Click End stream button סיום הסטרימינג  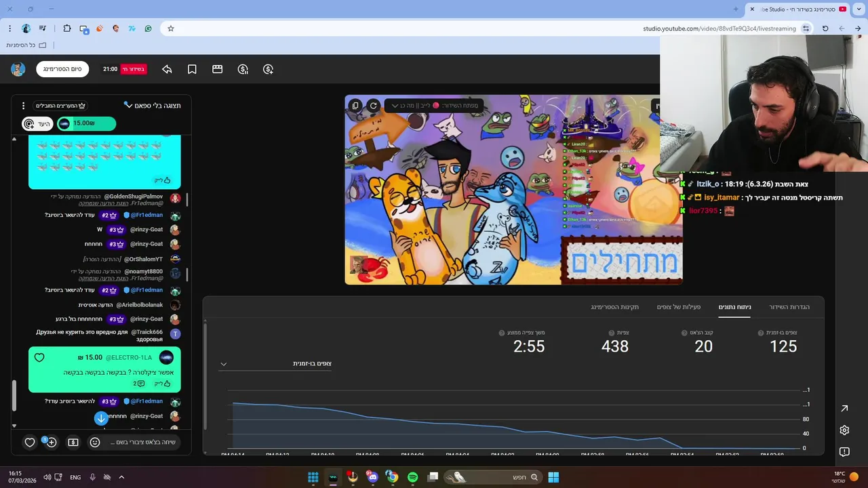62,69
